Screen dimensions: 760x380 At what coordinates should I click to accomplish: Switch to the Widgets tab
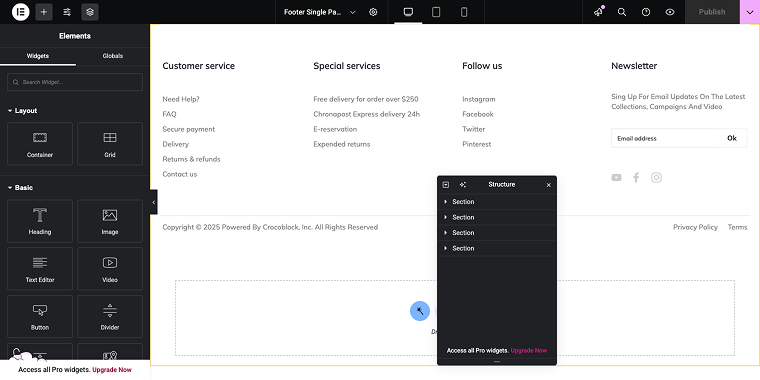click(x=38, y=56)
